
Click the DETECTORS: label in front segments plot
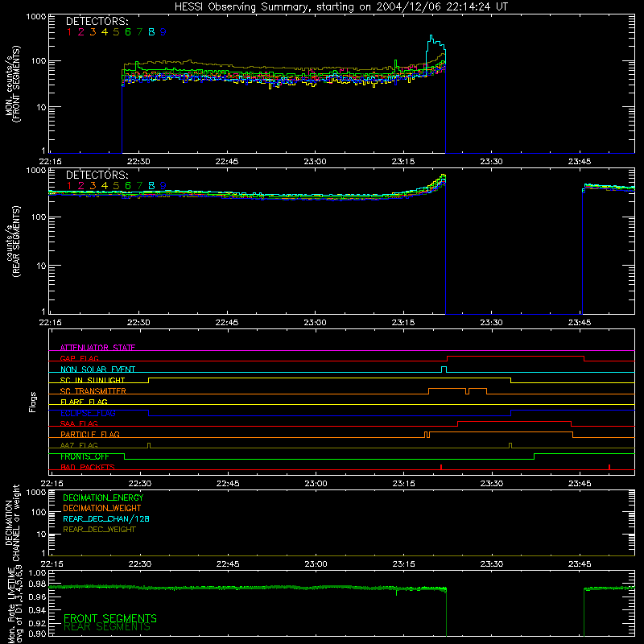tap(97, 22)
